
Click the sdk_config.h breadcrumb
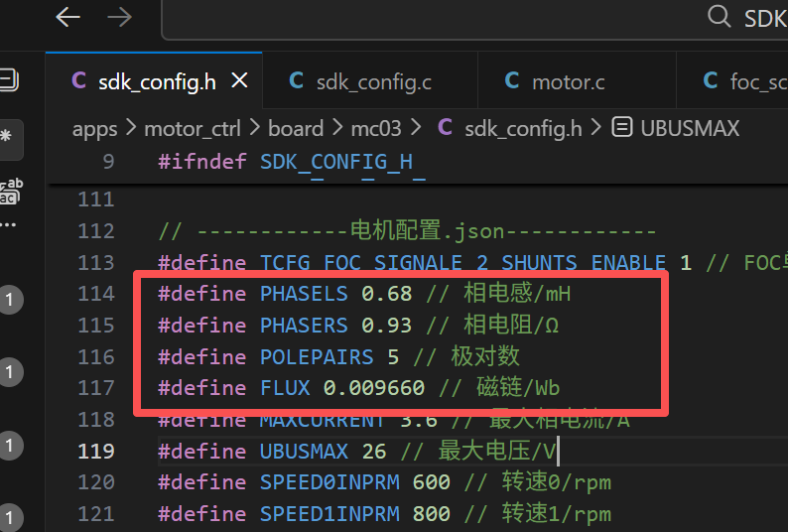pos(523,129)
